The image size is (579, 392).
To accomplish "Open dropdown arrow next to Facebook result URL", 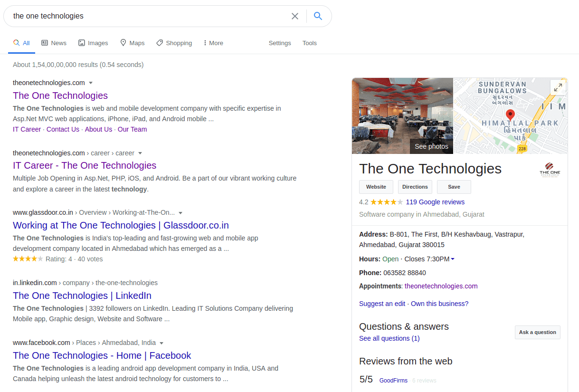I will tap(161, 343).
